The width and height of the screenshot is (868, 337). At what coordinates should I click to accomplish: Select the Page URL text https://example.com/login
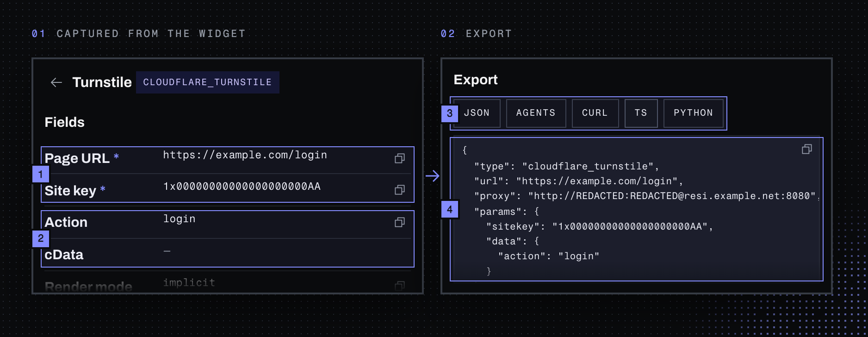point(245,155)
